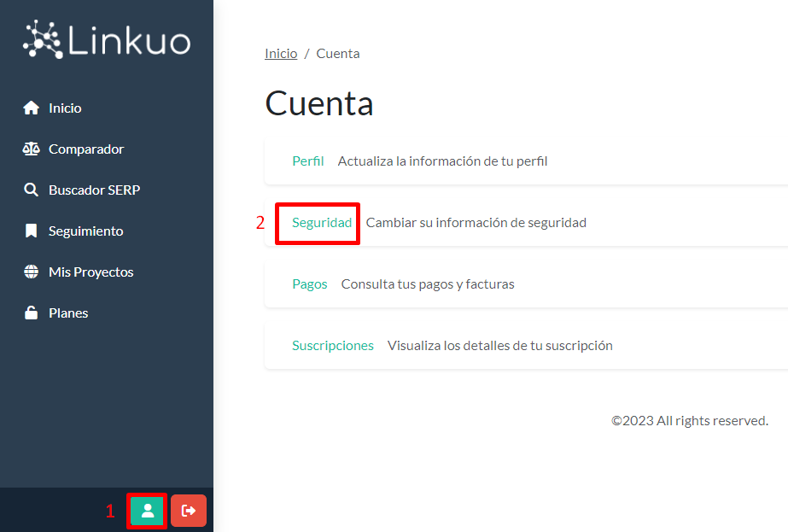This screenshot has height=532, width=788.
Task: Open the Perfil link
Action: point(307,161)
